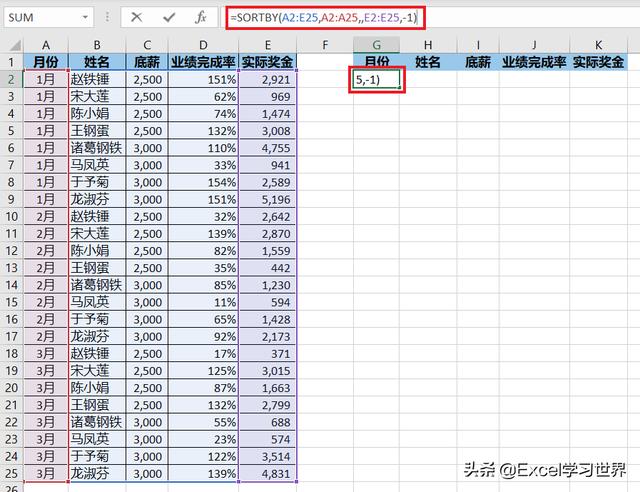640x492 pixels.
Task: Select name cell 马凤英 in row 15
Action: (97, 302)
